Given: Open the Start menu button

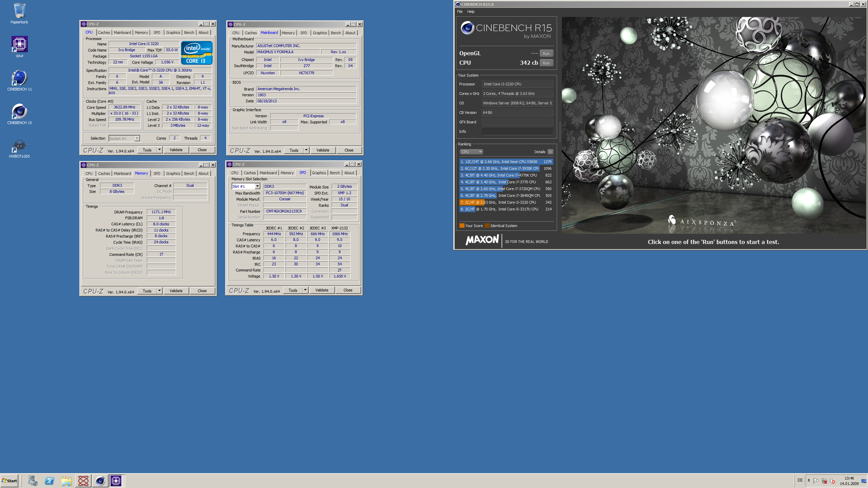Looking at the screenshot, I should [9, 481].
